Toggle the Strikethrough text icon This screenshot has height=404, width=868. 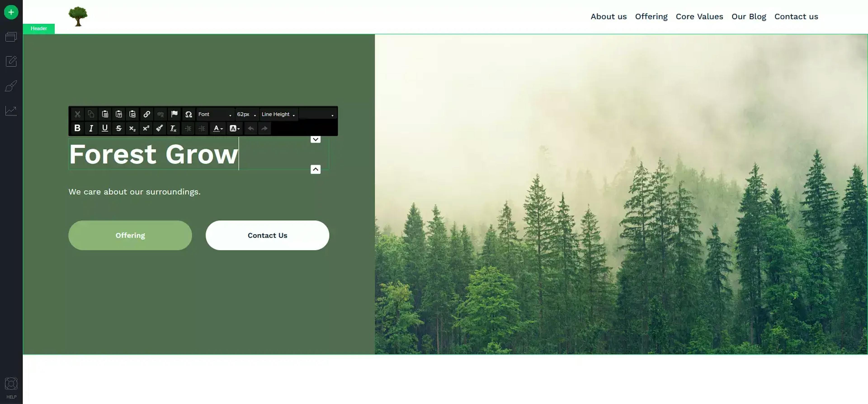point(118,128)
